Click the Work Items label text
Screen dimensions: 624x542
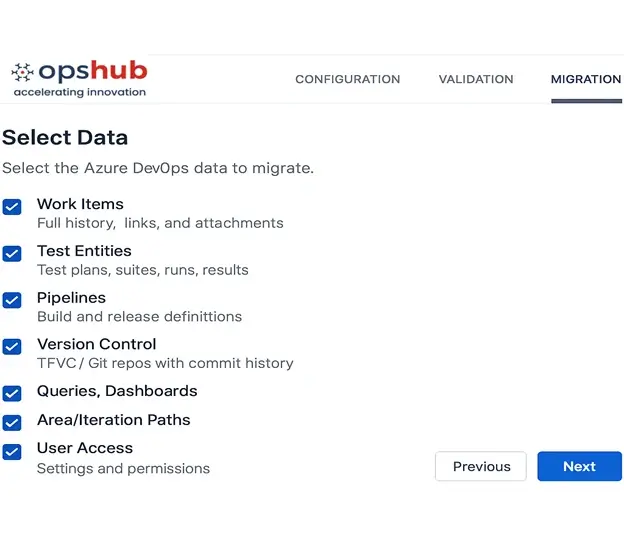(80, 204)
